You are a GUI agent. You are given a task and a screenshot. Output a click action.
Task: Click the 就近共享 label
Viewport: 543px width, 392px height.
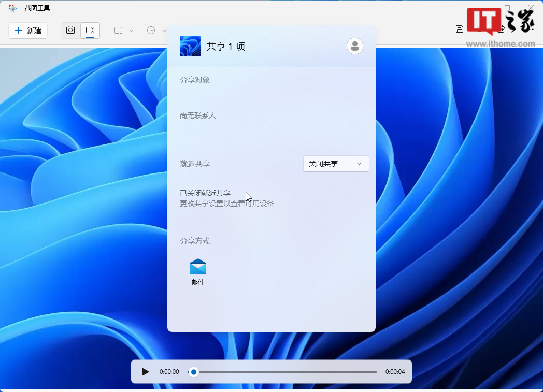[x=195, y=164]
